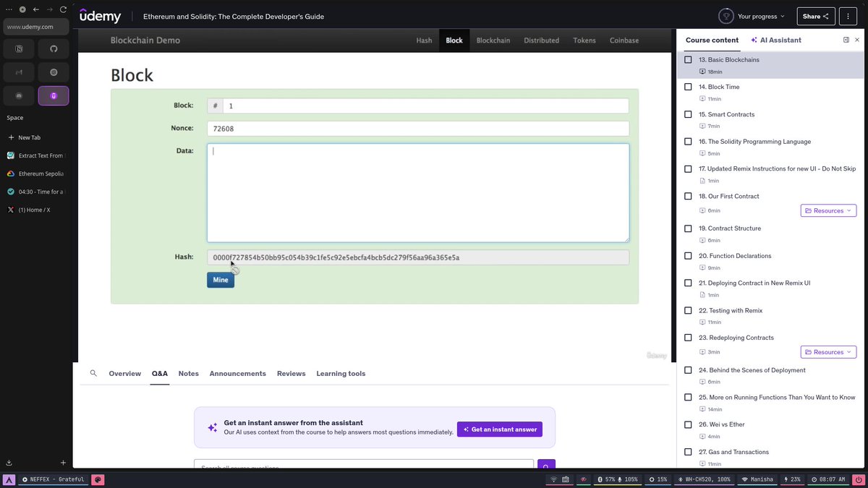Open the browser three-dots menu
This screenshot has width=868, height=488.
(x=9, y=9)
